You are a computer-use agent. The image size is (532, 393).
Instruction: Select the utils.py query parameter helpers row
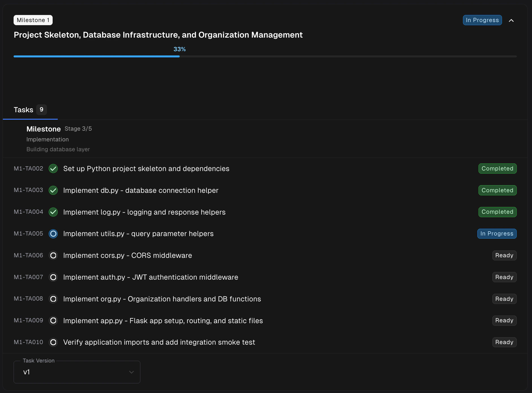tap(138, 234)
